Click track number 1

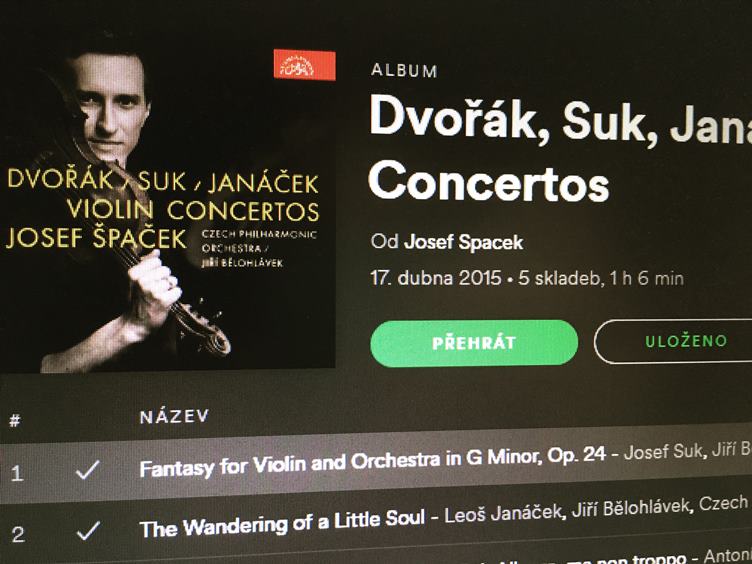click(x=17, y=473)
